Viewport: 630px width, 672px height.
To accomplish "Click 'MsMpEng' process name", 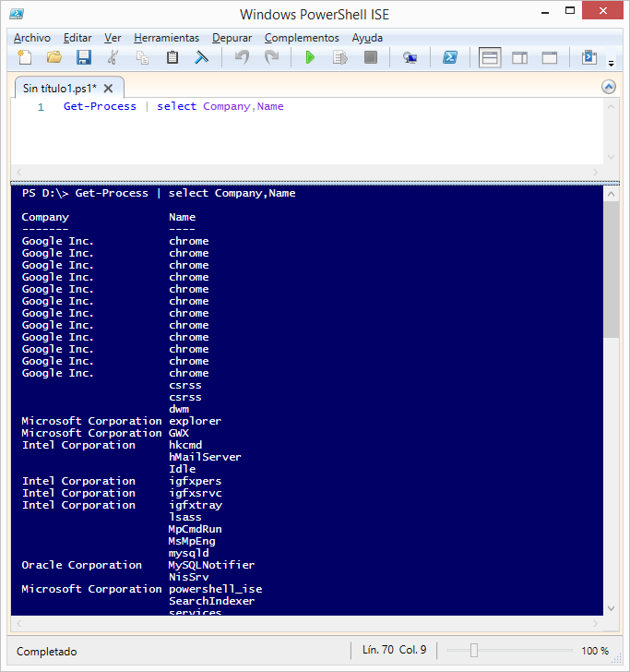I will click(x=192, y=541).
